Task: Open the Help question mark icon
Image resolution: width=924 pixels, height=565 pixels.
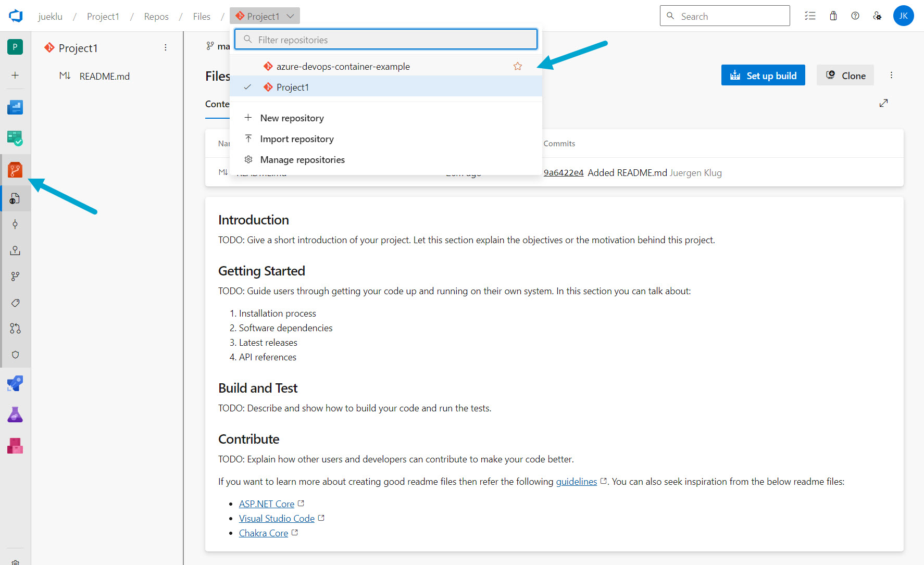Action: click(855, 16)
